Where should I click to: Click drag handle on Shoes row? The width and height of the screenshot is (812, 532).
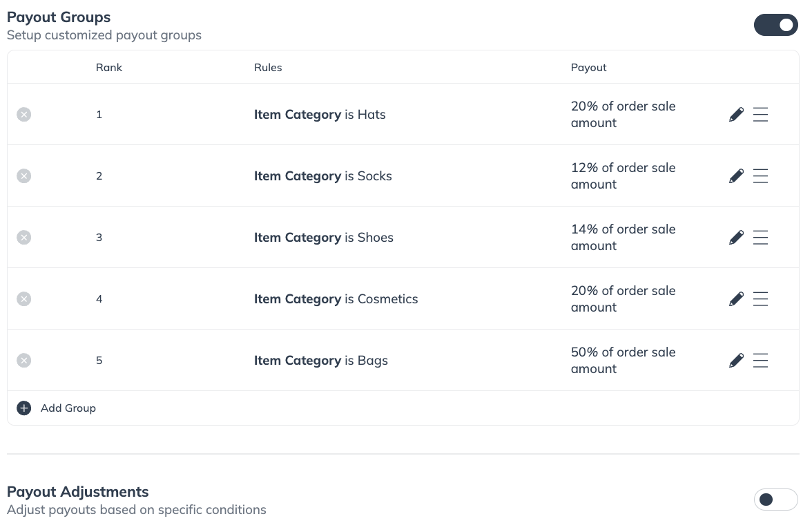(760, 238)
